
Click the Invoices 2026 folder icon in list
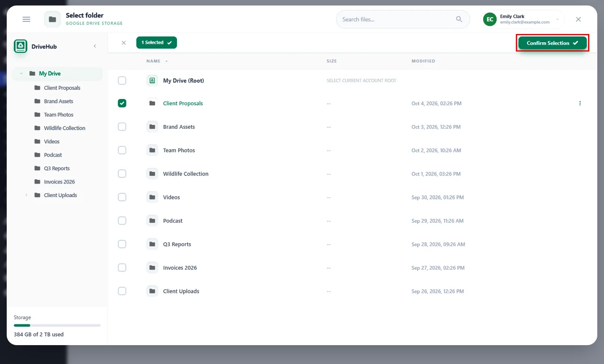152,268
